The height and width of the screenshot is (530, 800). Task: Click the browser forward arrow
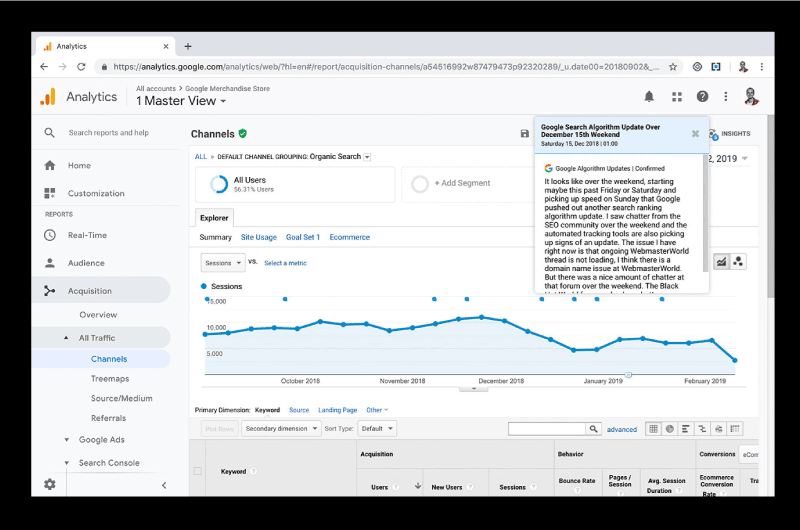point(62,67)
